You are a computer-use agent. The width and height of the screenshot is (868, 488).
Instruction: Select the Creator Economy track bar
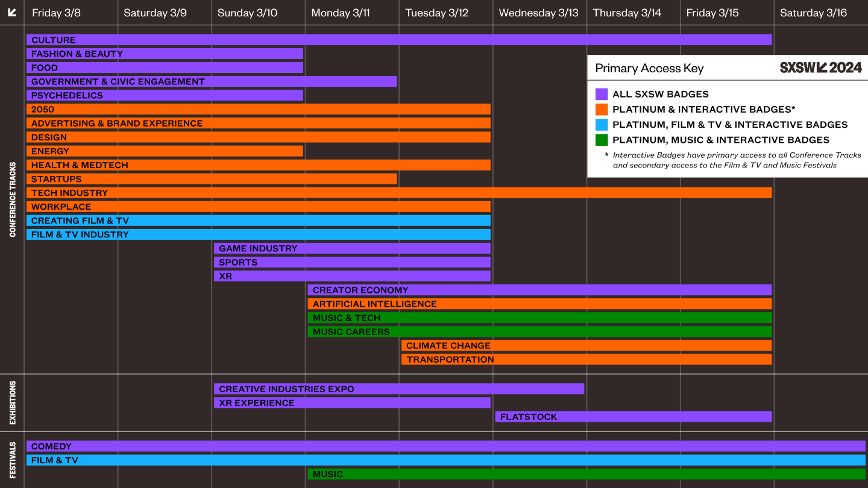click(540, 290)
